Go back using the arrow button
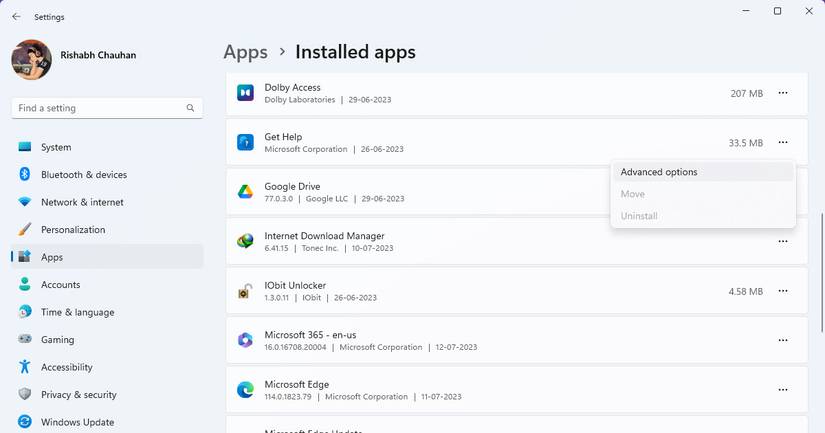Screen dimensions: 825x433 (16, 17)
